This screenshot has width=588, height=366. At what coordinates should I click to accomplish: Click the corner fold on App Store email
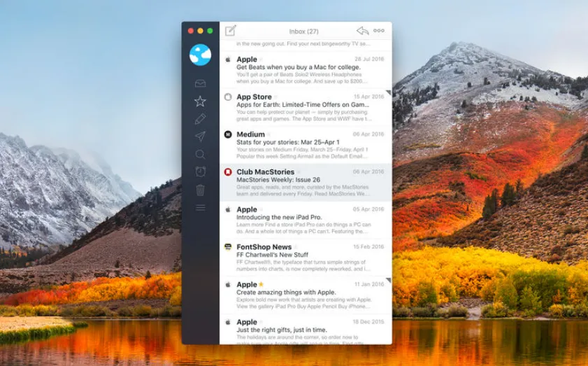click(x=389, y=92)
